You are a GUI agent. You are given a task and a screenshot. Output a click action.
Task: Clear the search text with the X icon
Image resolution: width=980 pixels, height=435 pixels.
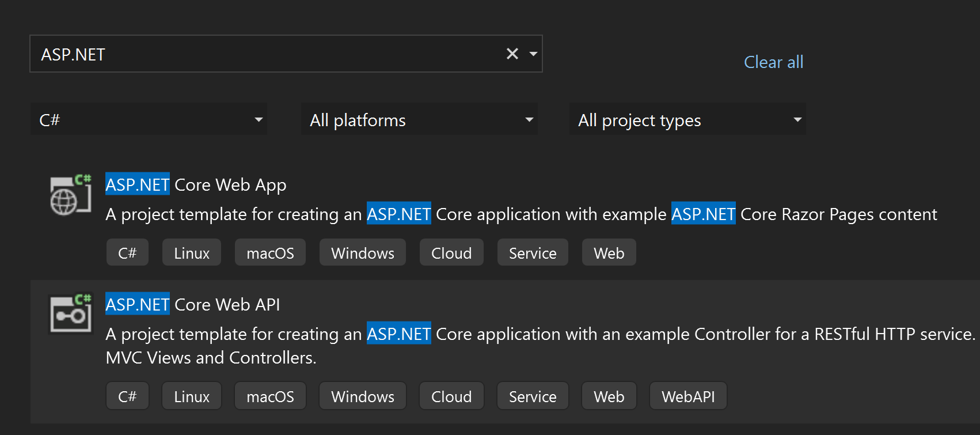[512, 54]
